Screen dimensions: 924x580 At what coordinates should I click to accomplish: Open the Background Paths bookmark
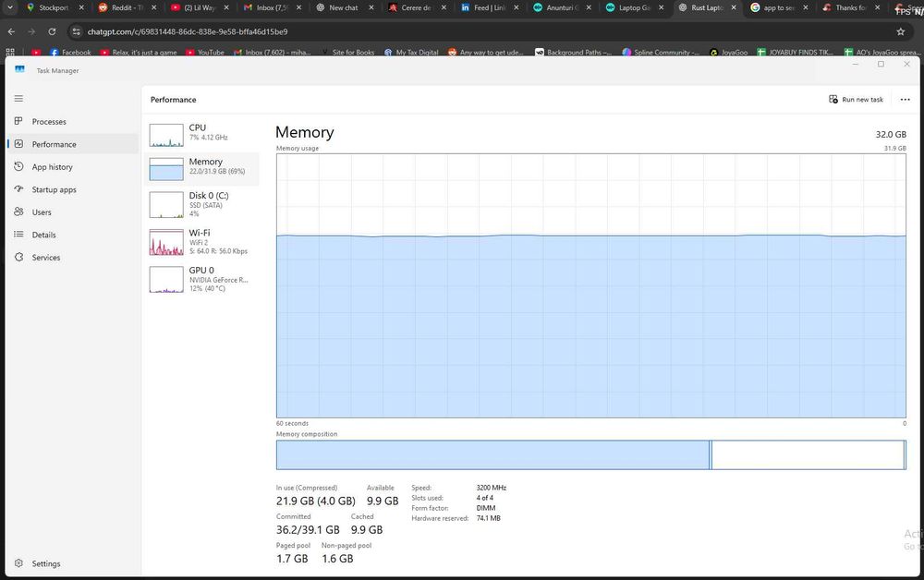574,53
